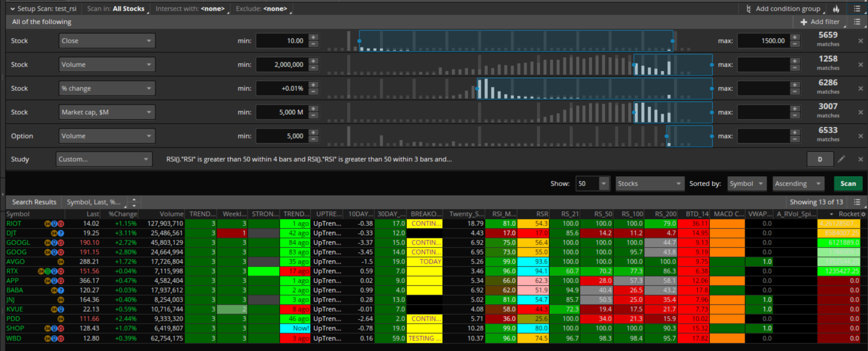The width and height of the screenshot is (868, 351).
Task: Open the Exclude none menu
Action: click(x=263, y=9)
